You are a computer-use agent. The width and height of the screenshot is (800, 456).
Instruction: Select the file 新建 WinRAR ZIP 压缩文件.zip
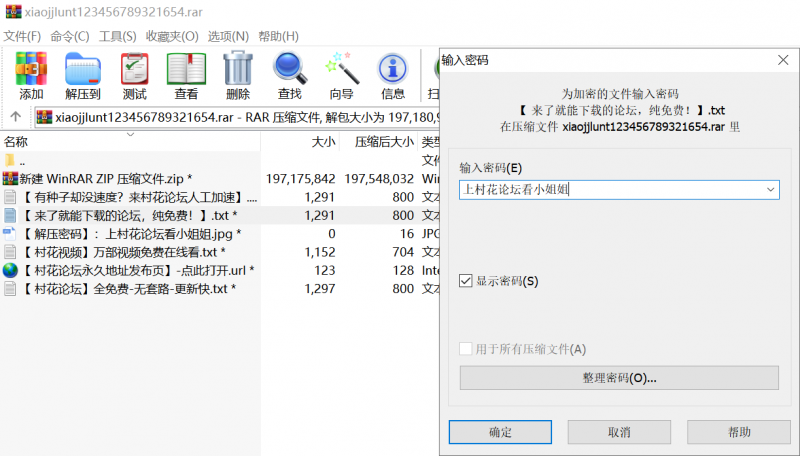tap(106, 179)
